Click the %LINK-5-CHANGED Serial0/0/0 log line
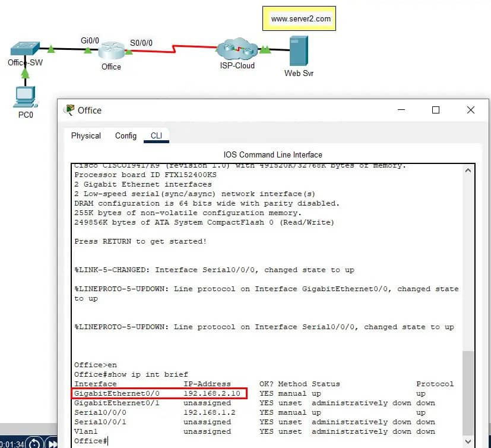 tap(214, 270)
